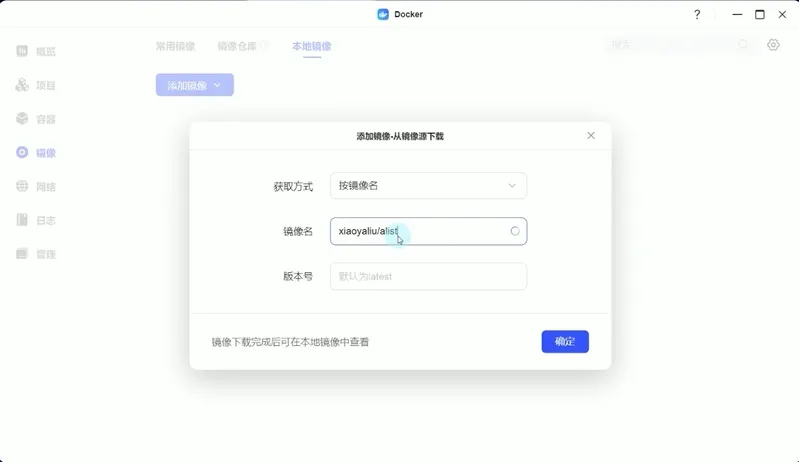Screen dimensions: 799x462
Task: Click the search magnifier icon
Action: coord(743,45)
